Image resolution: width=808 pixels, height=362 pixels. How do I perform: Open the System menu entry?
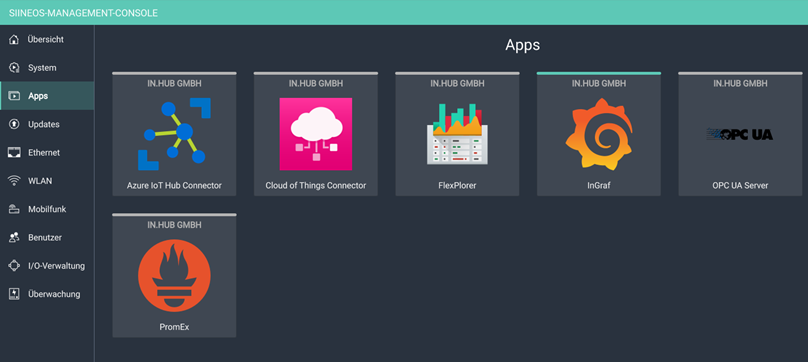click(47, 68)
